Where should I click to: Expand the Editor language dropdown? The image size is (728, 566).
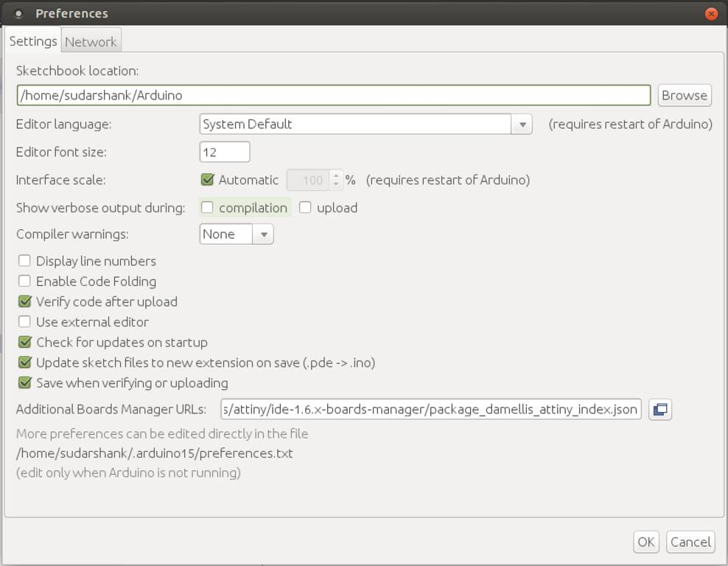click(522, 124)
